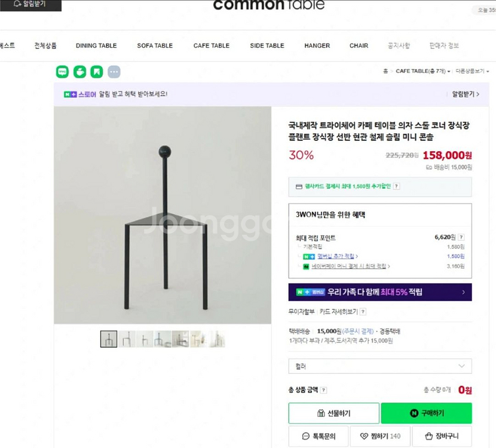Expand the 다른상품보기 dropdown

(471, 71)
